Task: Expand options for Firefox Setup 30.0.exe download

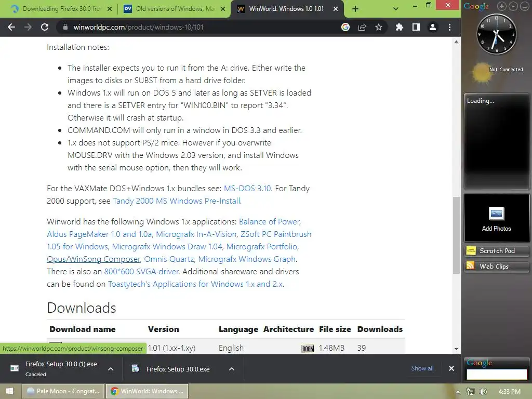Action: [232, 369]
